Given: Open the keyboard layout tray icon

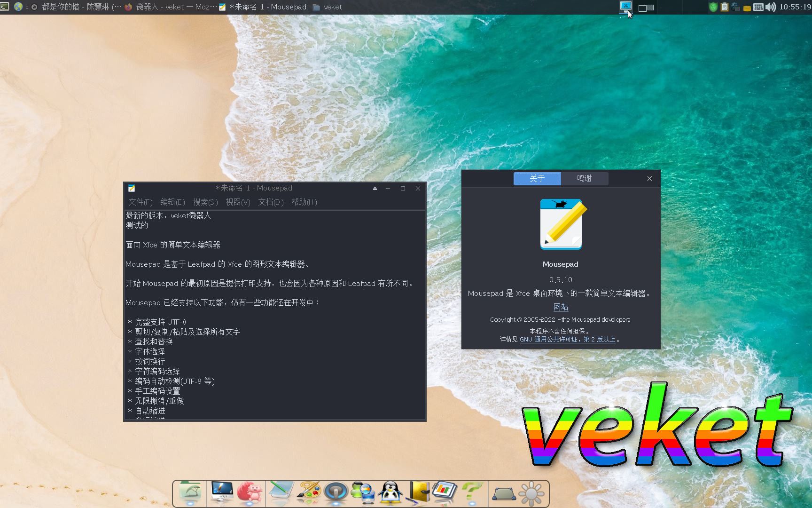Looking at the screenshot, I should pyautogui.click(x=758, y=7).
